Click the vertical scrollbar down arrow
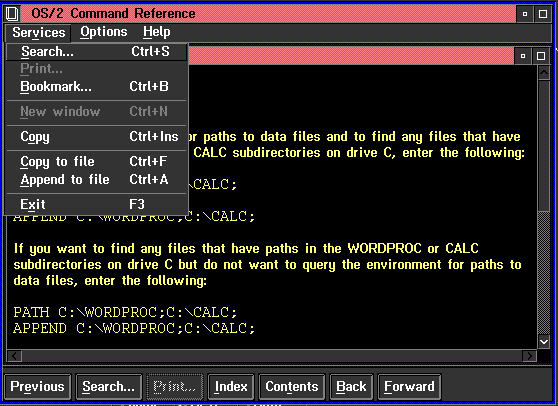558x406 pixels. tap(544, 342)
